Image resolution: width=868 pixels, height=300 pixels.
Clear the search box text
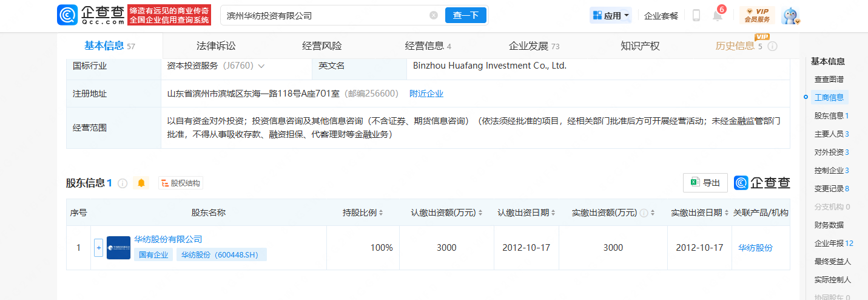pyautogui.click(x=433, y=15)
